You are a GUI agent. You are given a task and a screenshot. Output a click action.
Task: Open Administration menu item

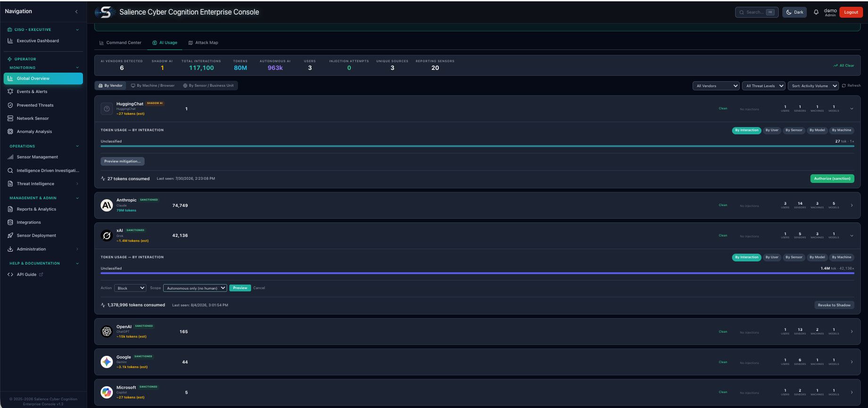[43, 249]
